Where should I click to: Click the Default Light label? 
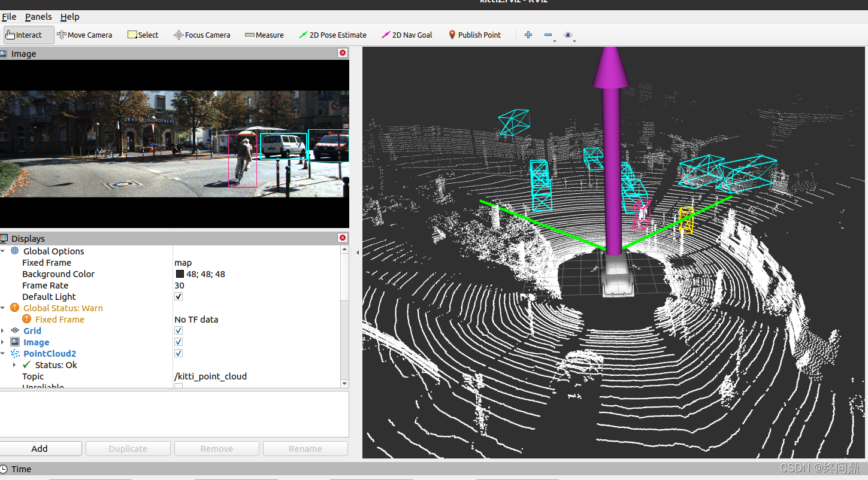coord(49,296)
